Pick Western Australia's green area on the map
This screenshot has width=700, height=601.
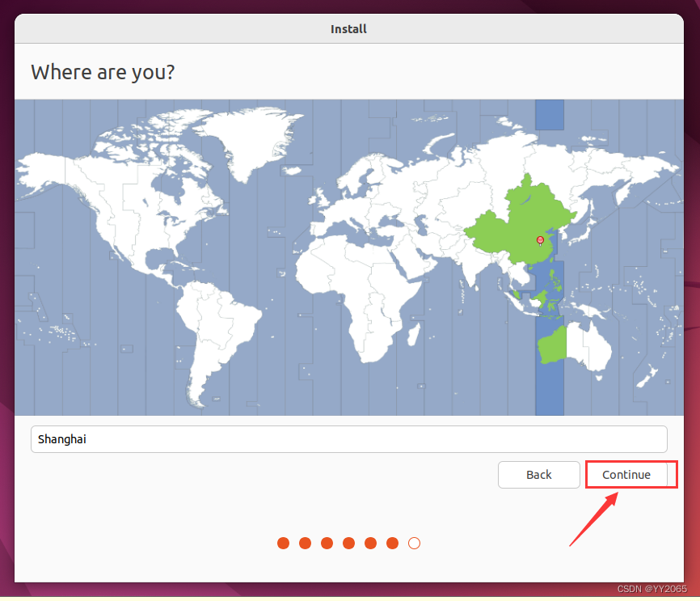point(553,345)
